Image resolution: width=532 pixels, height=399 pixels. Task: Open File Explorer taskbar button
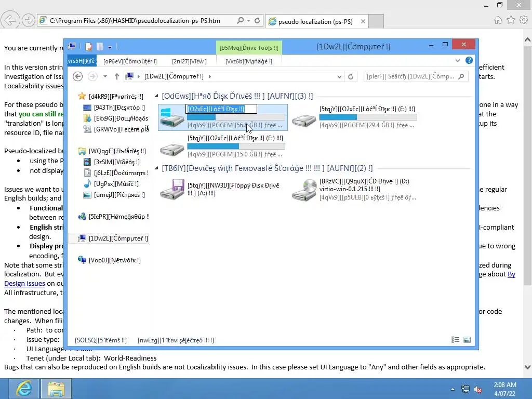click(56, 389)
